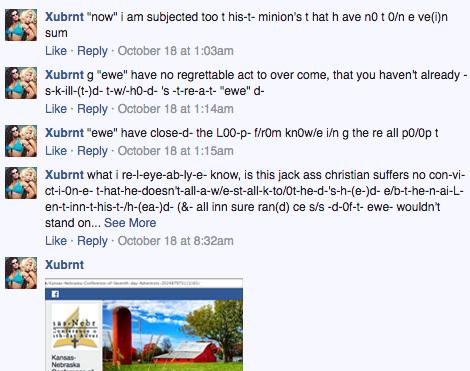
Task: Expand the long comment with See More
Action: 130,223
